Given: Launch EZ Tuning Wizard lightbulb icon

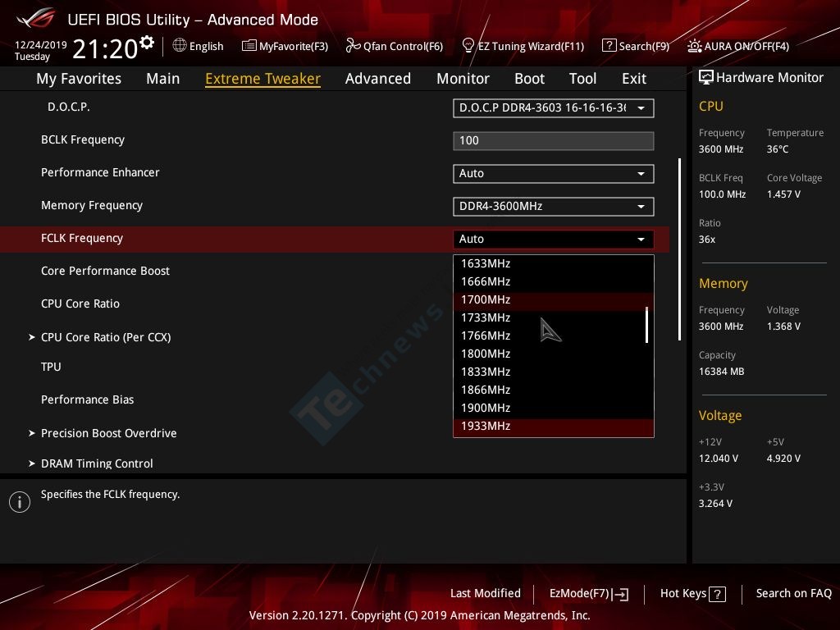Looking at the screenshot, I should [468, 46].
